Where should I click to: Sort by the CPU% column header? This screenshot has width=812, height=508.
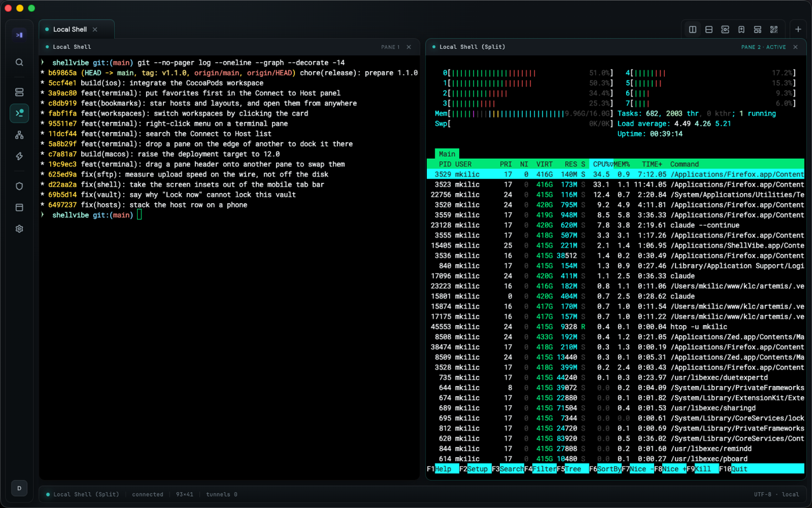(x=603, y=164)
